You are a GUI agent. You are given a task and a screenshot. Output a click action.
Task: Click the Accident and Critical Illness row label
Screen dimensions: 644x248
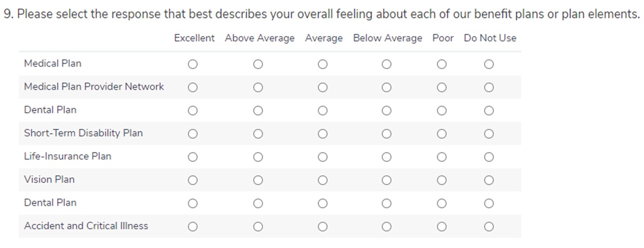click(86, 226)
